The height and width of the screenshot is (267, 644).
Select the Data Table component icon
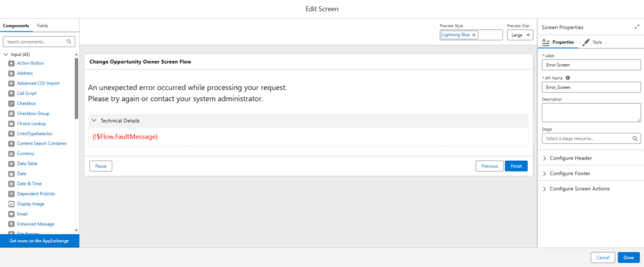(x=11, y=163)
